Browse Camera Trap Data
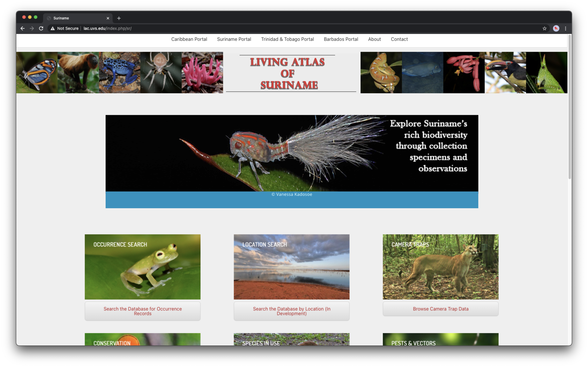This screenshot has width=588, height=367. [x=440, y=309]
